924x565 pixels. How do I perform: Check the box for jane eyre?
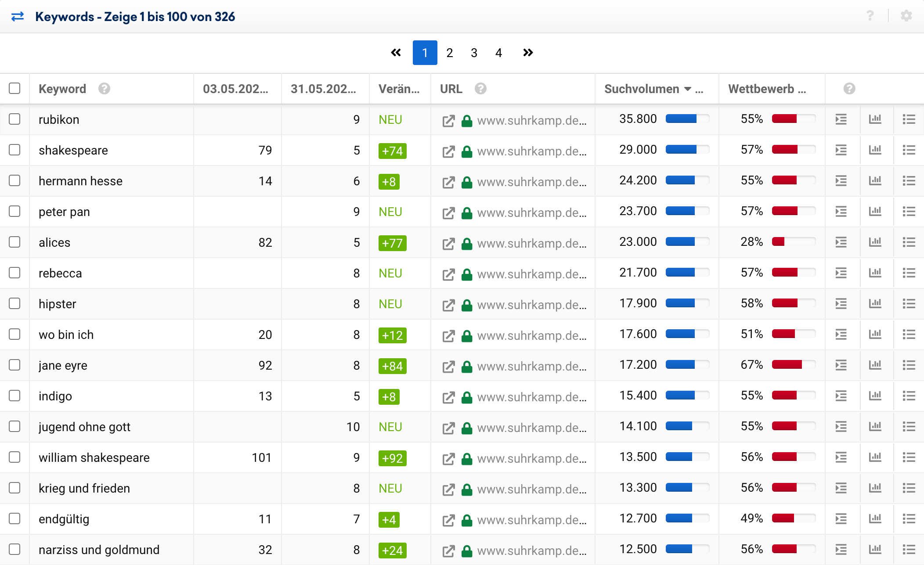pos(14,365)
